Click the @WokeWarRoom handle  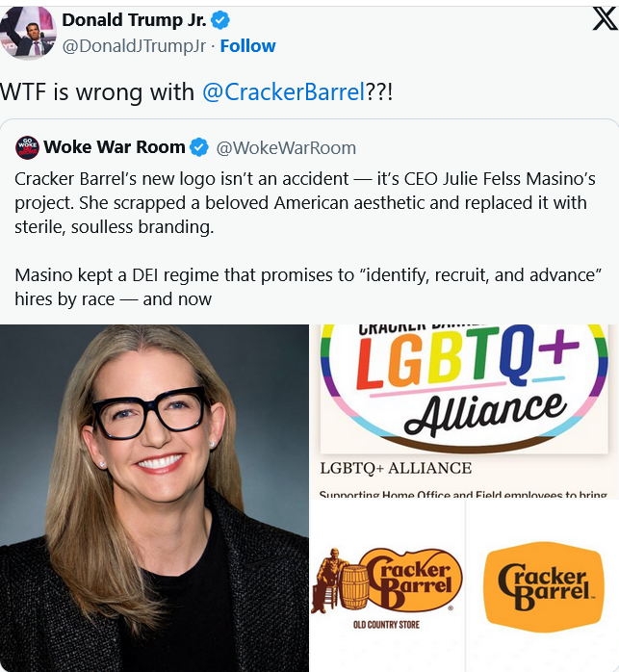[x=286, y=148]
